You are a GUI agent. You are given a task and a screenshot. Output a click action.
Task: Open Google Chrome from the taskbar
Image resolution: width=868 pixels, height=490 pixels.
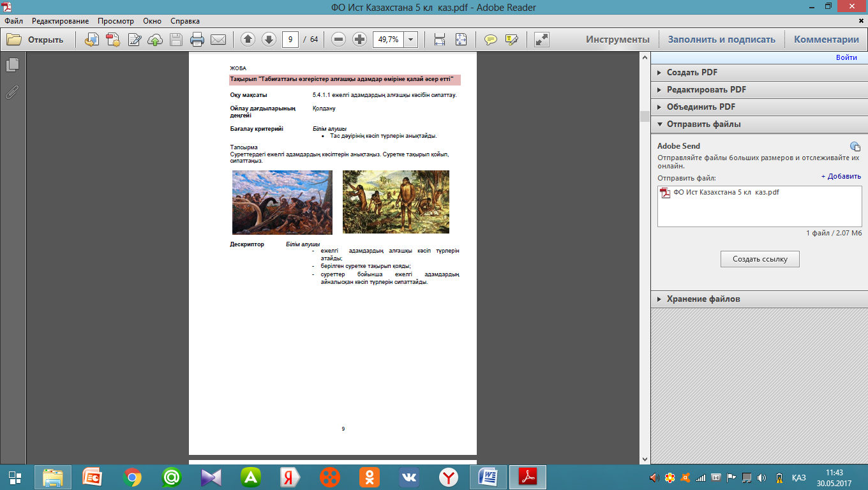[133, 477]
